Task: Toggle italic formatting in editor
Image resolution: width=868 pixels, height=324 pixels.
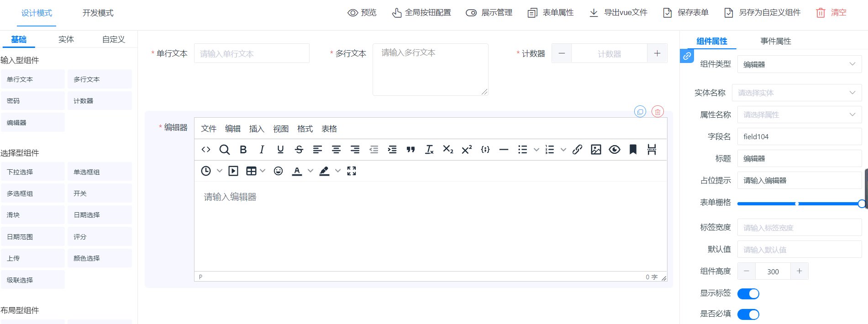Action: click(x=262, y=150)
